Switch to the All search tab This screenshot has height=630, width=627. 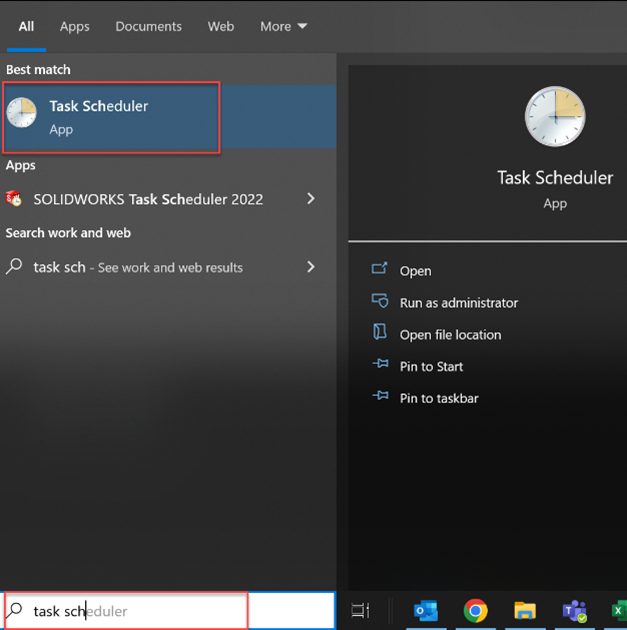26,27
